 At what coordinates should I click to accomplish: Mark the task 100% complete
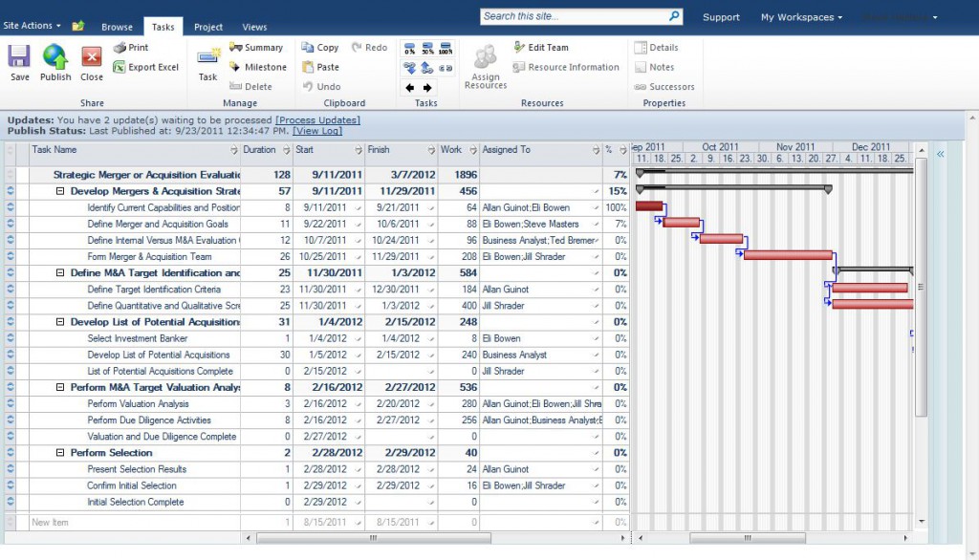[x=445, y=48]
